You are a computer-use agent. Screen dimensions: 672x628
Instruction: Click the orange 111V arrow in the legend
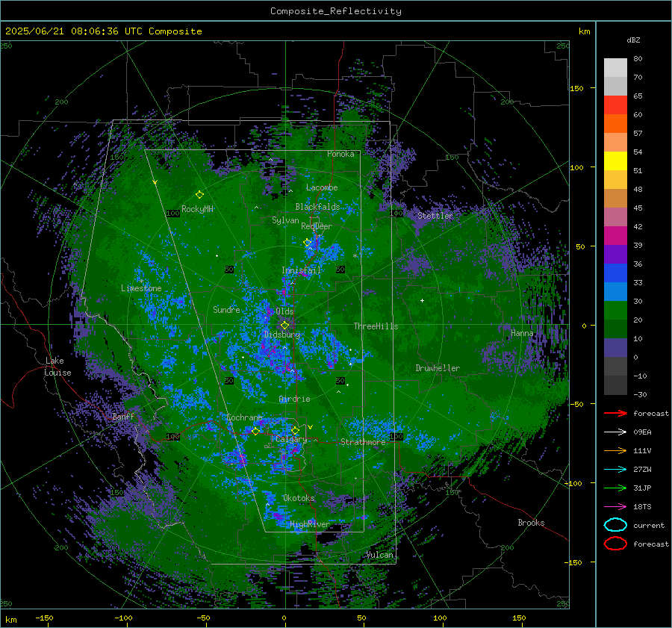point(615,450)
